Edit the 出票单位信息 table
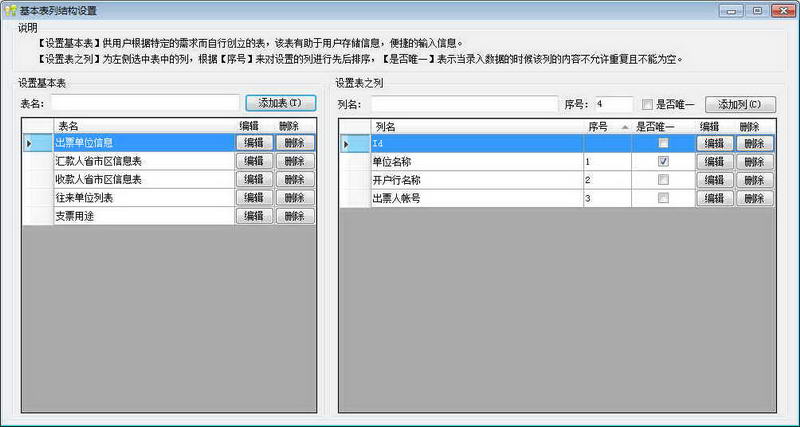 point(254,143)
